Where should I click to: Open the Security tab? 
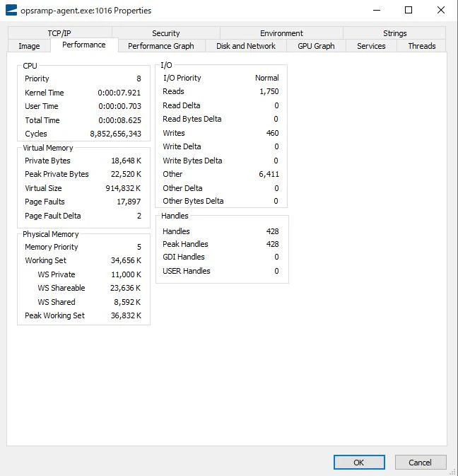pyautogui.click(x=166, y=33)
